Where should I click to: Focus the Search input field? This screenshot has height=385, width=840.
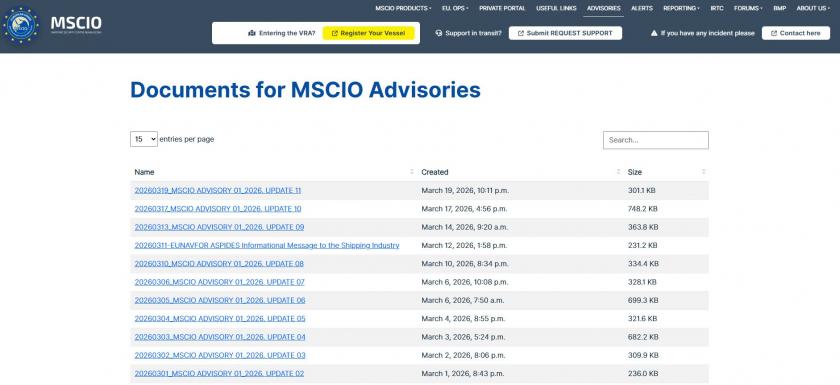coord(656,140)
